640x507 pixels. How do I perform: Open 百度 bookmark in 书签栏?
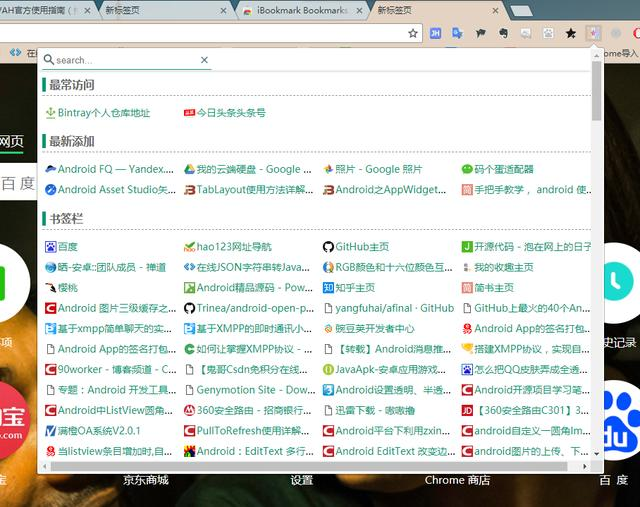pos(61,247)
